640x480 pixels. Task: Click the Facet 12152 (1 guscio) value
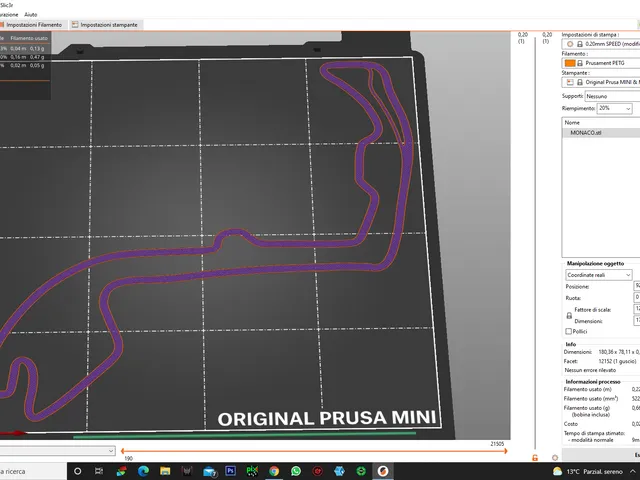617,361
